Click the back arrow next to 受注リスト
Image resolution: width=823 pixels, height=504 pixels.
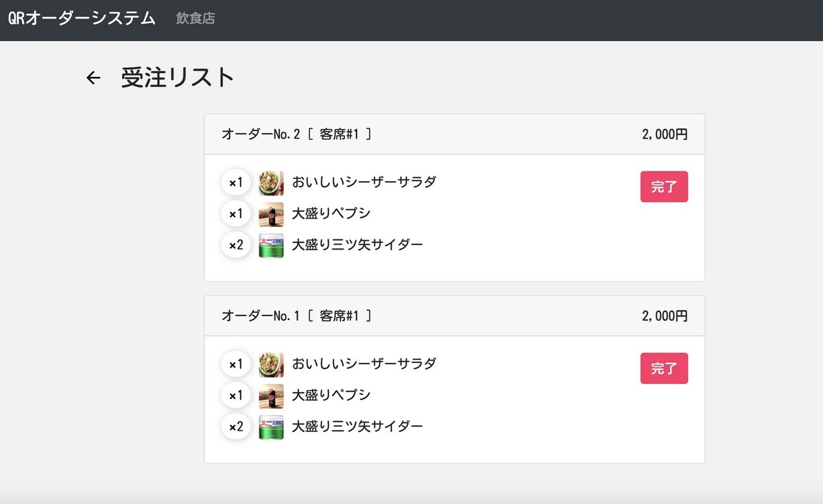click(x=93, y=77)
